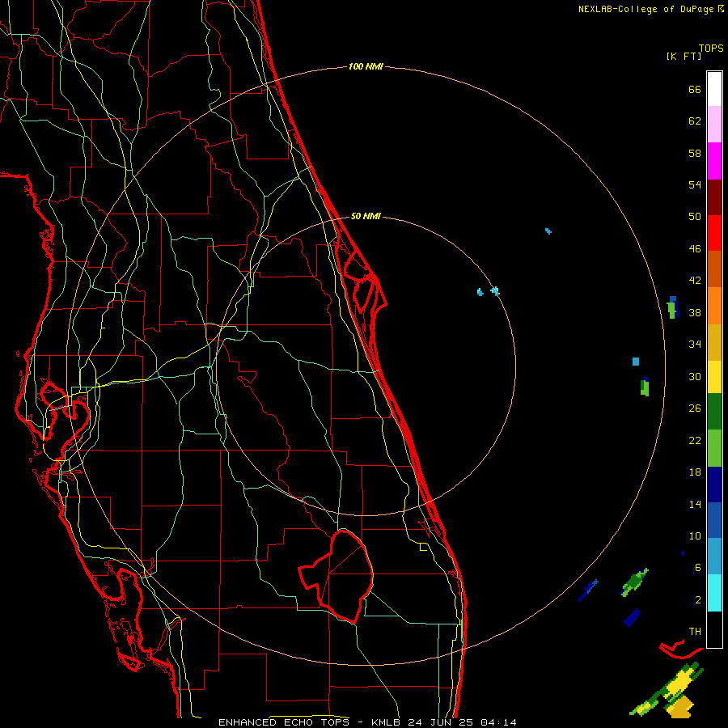728x728 pixels.
Task: Click the 58 legend value
Action: (695, 153)
